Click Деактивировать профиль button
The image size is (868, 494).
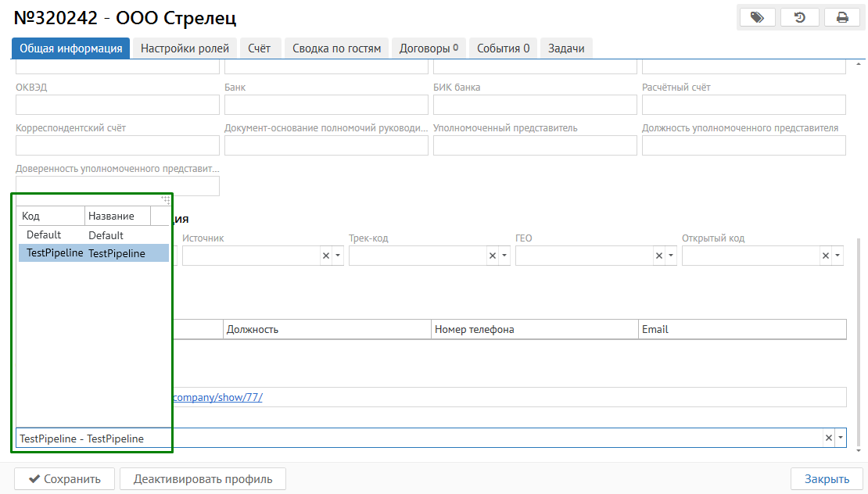[203, 479]
